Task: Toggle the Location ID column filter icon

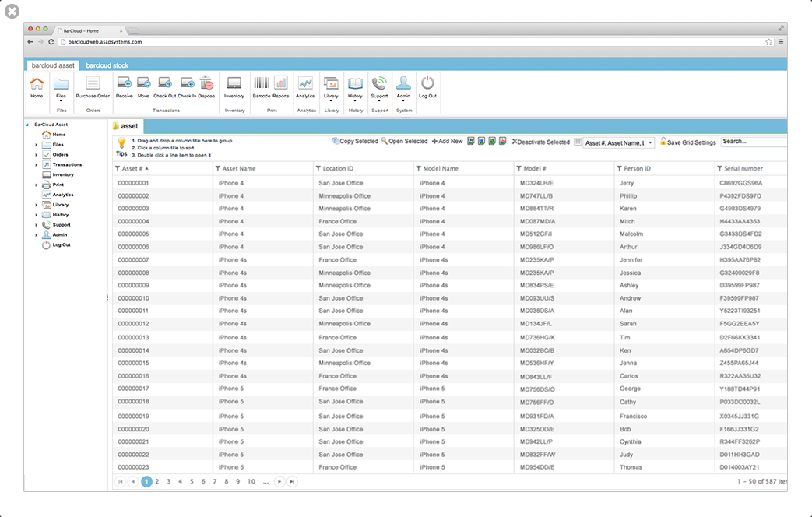Action: pos(318,168)
